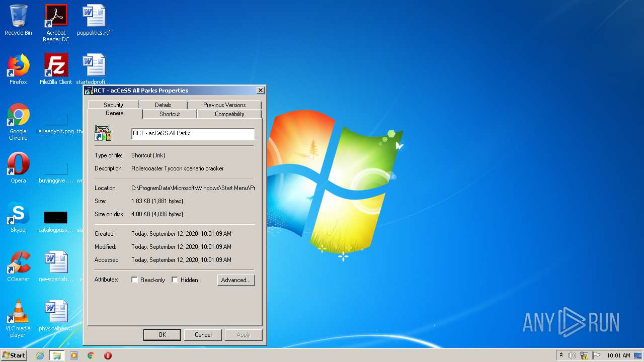This screenshot has height=362, width=644.
Task: Launch the CCleaner desktop shortcut
Action: coord(18,266)
